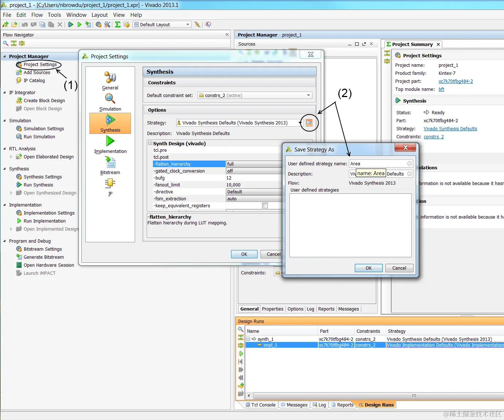This screenshot has height=420, width=504.
Task: Click the crossed tools options icon in main toolbar
Action: pos(107,24)
